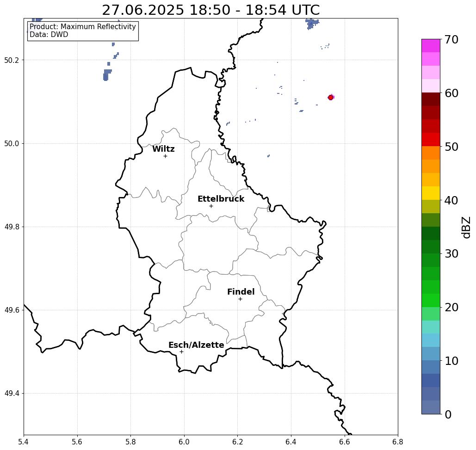
Task: Click the cross marker below Esch/Alzette
Action: [x=181, y=352]
